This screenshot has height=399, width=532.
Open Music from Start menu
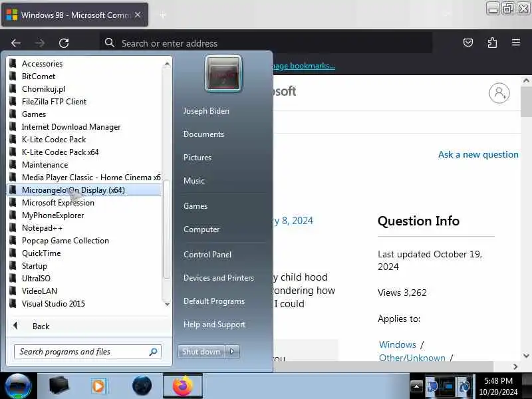(194, 181)
